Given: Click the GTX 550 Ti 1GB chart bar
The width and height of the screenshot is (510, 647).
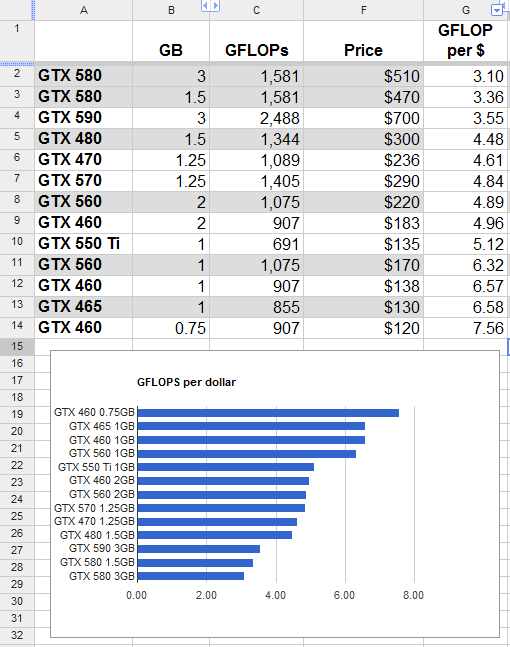Looking at the screenshot, I should [226, 467].
